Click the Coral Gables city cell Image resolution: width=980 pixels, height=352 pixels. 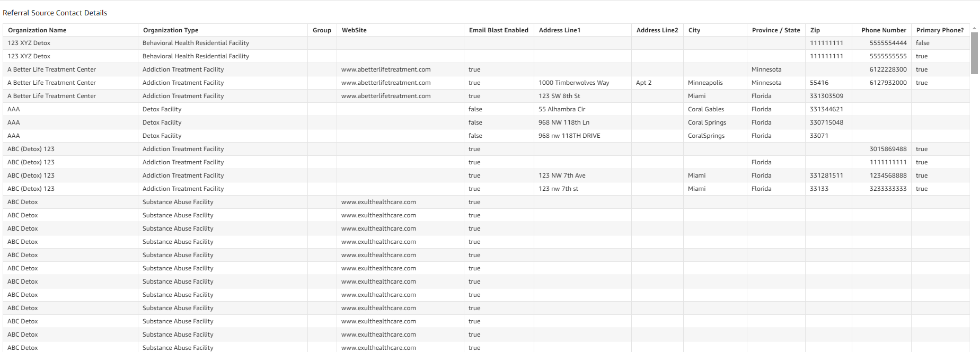pos(706,109)
